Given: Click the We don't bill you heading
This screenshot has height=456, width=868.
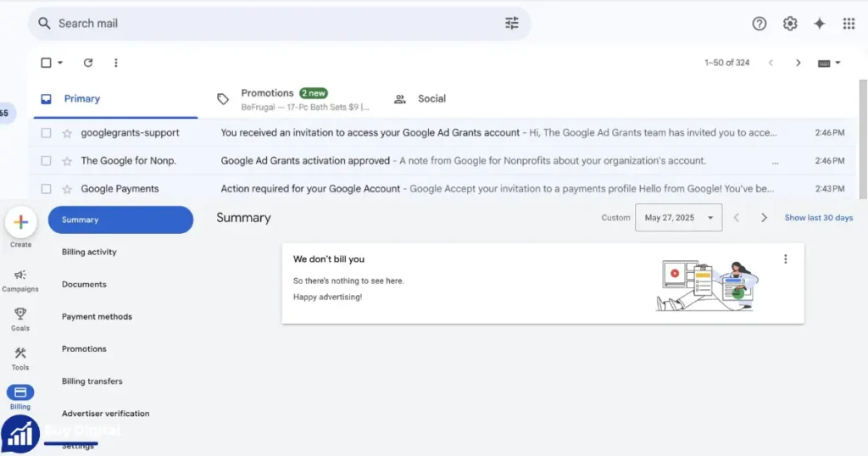Looking at the screenshot, I should (x=329, y=259).
